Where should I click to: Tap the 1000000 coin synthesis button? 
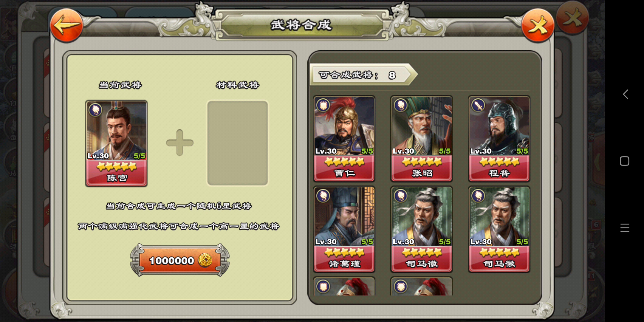(180, 260)
